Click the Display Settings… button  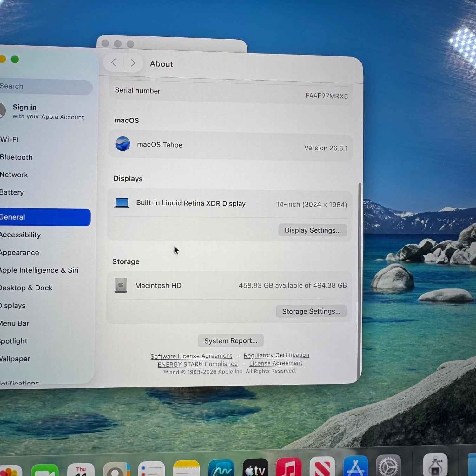(x=313, y=230)
